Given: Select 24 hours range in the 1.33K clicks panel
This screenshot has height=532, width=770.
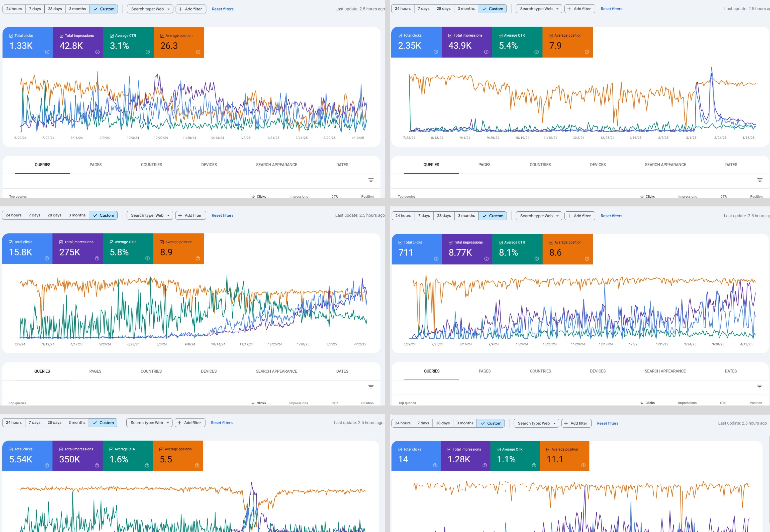Looking at the screenshot, I should click(x=14, y=9).
